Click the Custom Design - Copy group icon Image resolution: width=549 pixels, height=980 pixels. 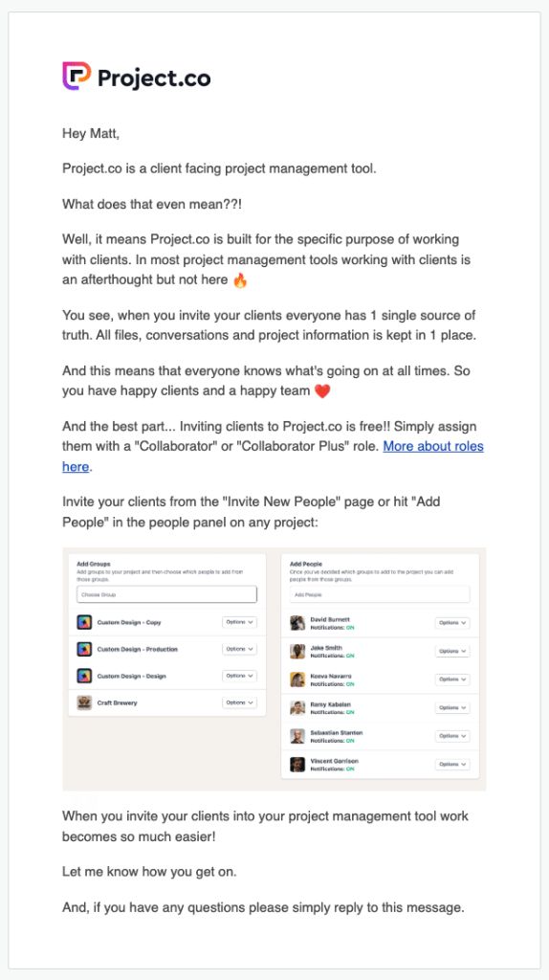pos(84,622)
